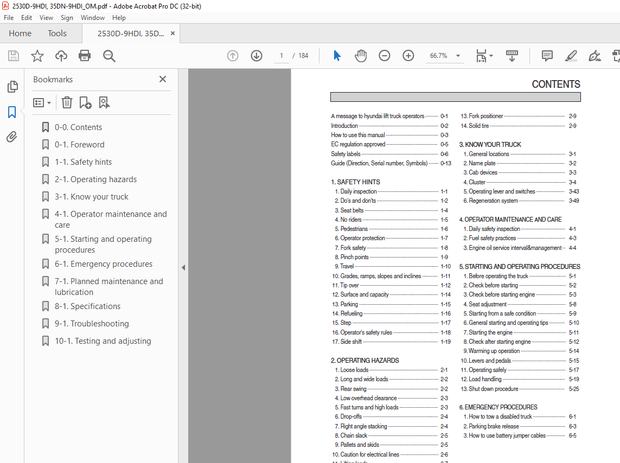The width and height of the screenshot is (620, 463).
Task: Star this document as a favorite
Action: 37,56
